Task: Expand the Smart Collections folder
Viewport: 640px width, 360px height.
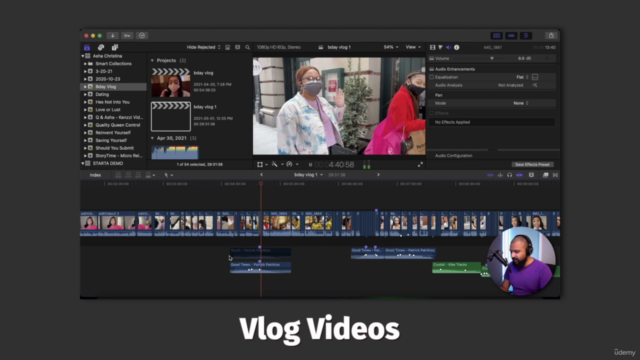Action: point(85,64)
